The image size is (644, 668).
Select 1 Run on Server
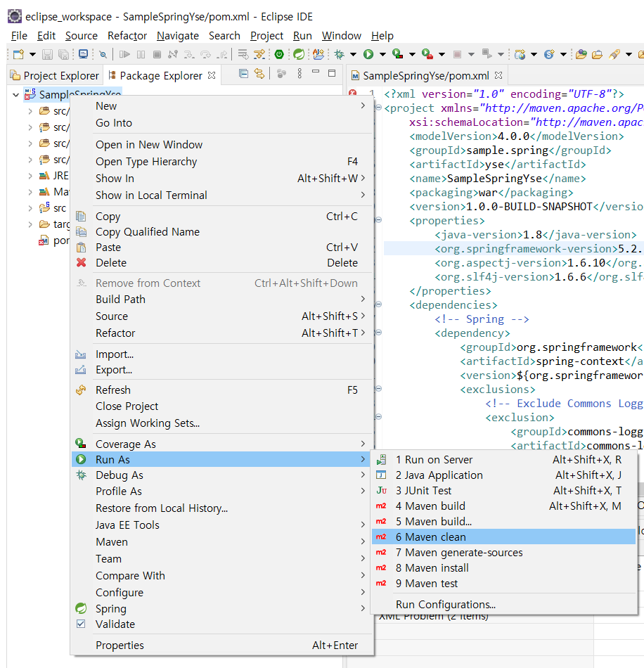coord(504,460)
